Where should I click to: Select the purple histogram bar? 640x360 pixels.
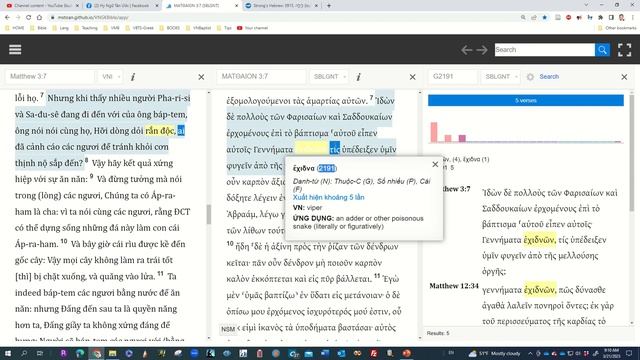462,138
